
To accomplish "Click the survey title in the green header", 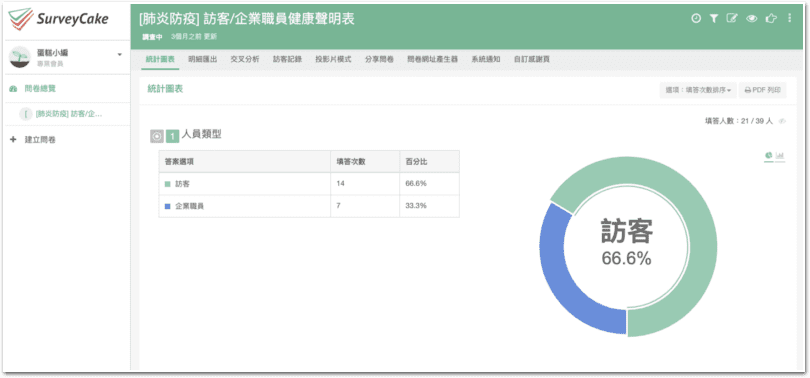I will [x=246, y=19].
